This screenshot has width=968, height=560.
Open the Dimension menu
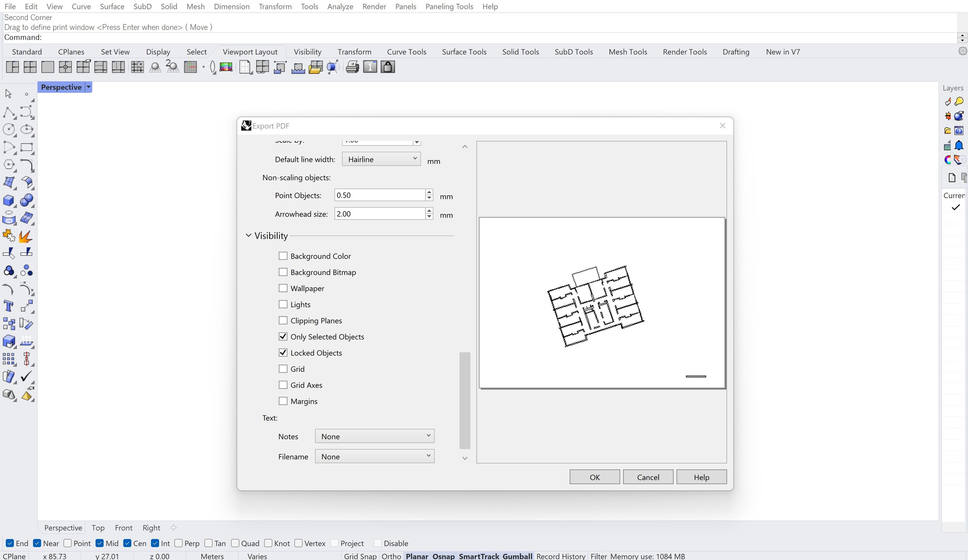pos(232,7)
